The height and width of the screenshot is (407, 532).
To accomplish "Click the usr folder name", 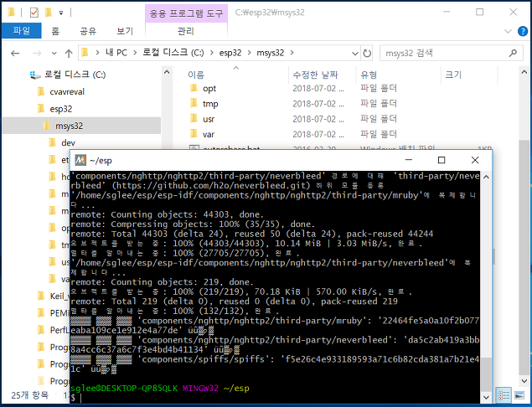I will [x=209, y=119].
